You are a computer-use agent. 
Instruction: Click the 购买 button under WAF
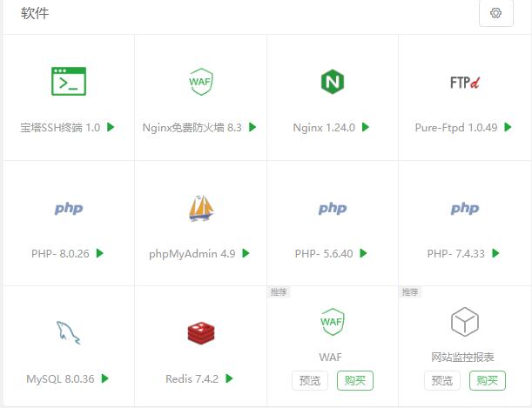click(x=355, y=380)
